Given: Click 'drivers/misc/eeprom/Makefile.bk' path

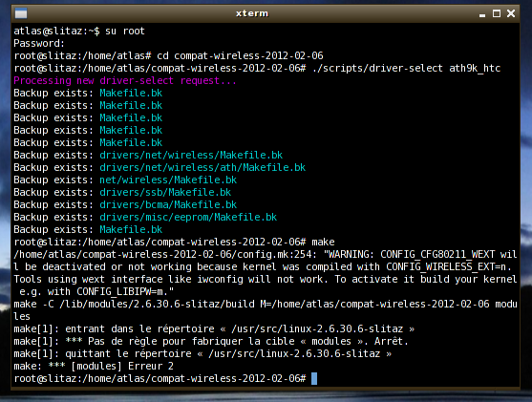Looking at the screenshot, I should (x=188, y=217).
